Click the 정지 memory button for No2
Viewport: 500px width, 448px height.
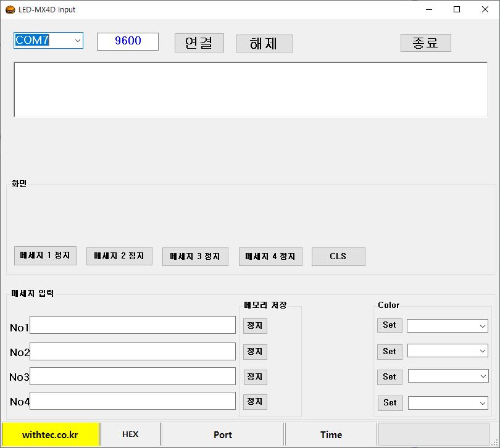tap(255, 352)
